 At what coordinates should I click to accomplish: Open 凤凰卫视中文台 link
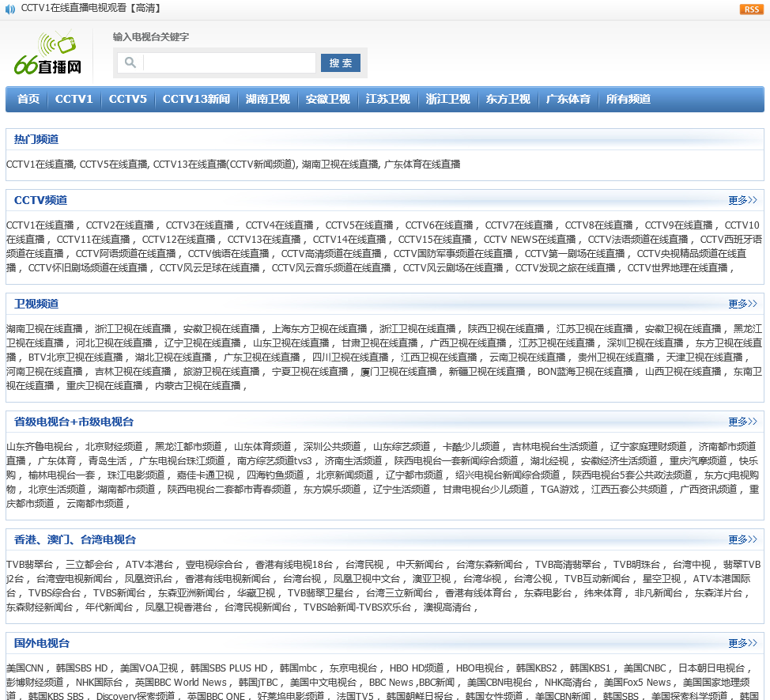(x=366, y=579)
